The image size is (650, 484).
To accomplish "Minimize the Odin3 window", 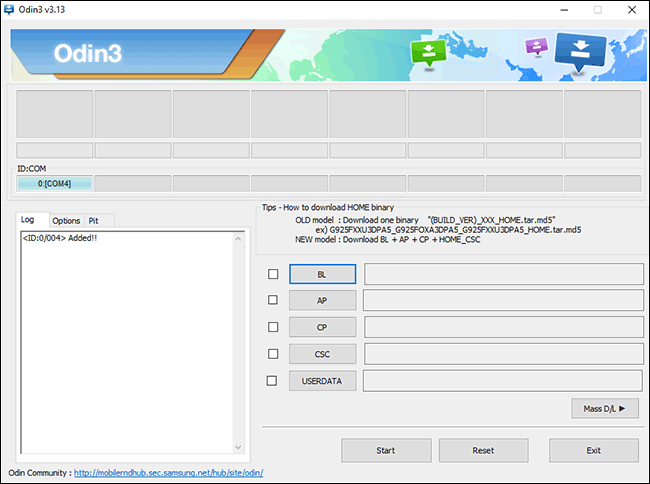I will 564,10.
